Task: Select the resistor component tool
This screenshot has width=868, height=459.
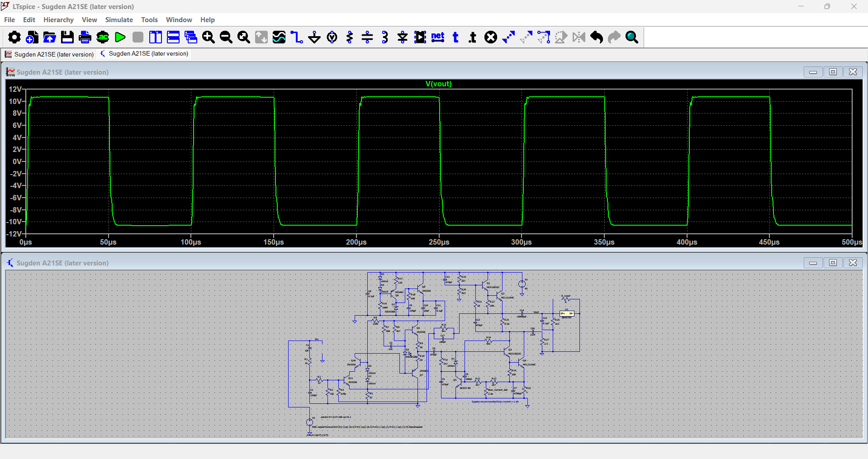Action: coord(350,37)
